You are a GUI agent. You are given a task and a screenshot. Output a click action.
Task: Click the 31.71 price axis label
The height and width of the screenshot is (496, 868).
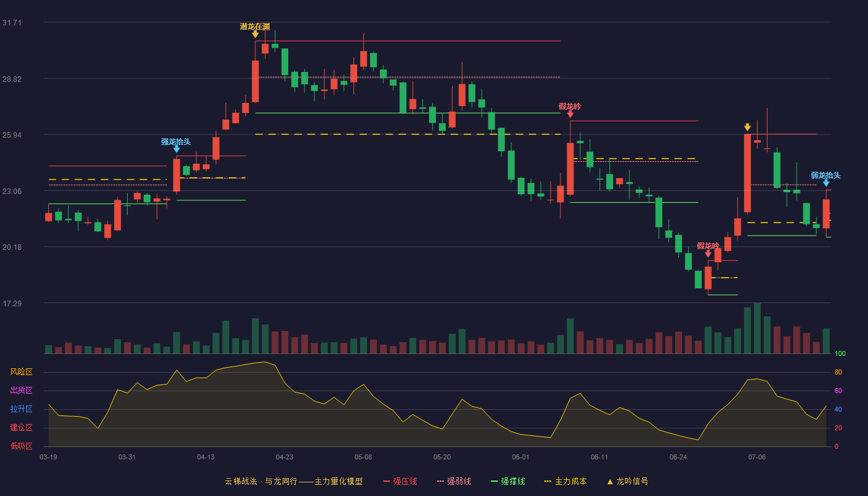coord(12,23)
